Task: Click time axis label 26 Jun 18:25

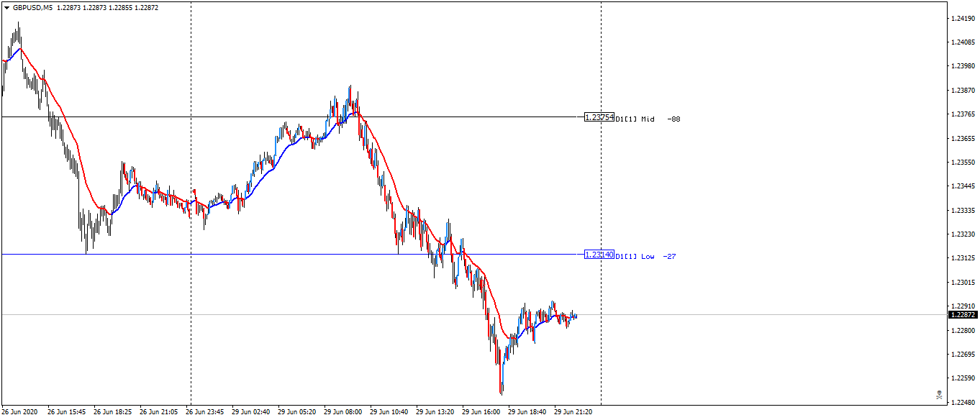Action: (113, 412)
